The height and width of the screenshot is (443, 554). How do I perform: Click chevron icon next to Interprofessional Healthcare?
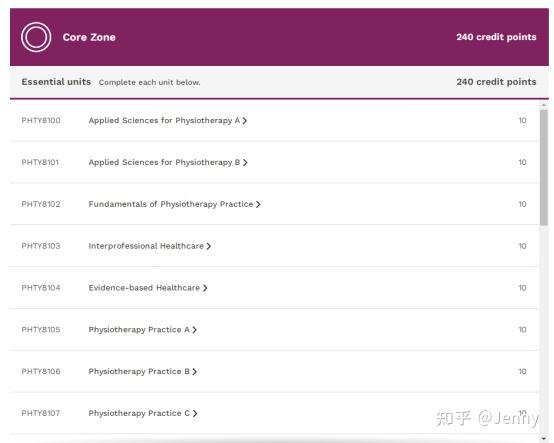click(x=208, y=246)
